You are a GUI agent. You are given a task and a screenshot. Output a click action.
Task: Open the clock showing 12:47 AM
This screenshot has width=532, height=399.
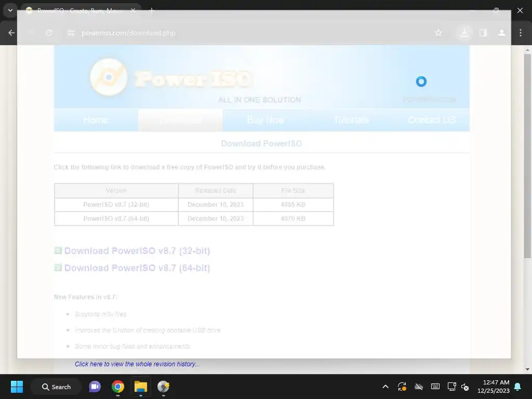coord(494,387)
